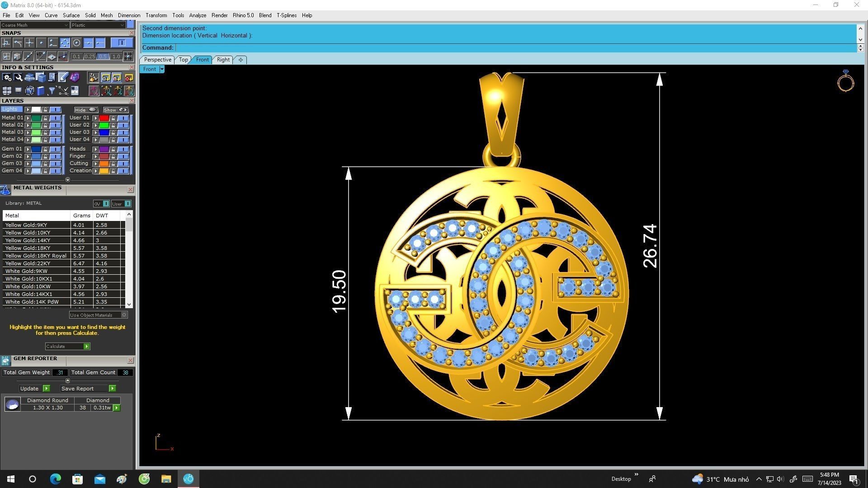Open the Gem Reporter panel icon
The image size is (868, 488).
[5, 361]
